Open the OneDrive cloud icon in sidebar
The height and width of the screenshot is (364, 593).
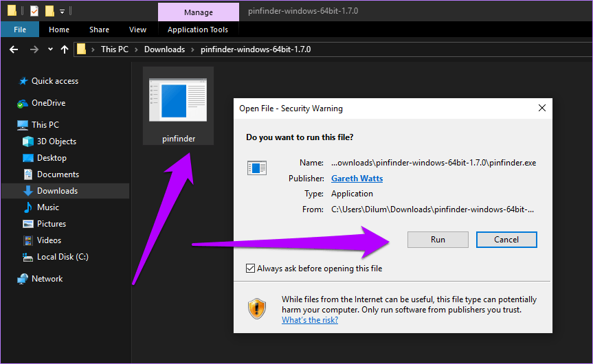pos(23,103)
